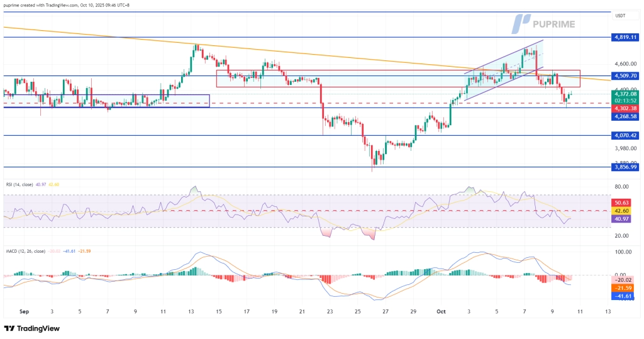Click the Sep label on the time axis

[25, 311]
